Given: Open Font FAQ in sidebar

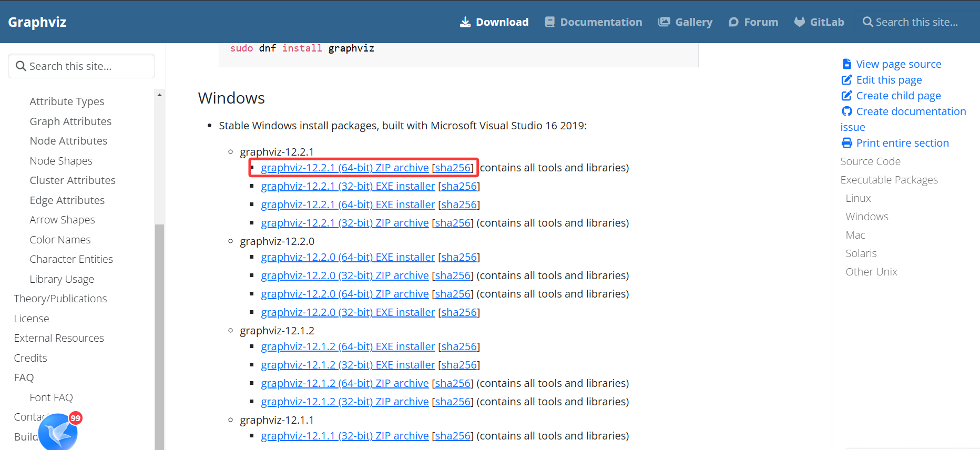Looking at the screenshot, I should 51,397.
